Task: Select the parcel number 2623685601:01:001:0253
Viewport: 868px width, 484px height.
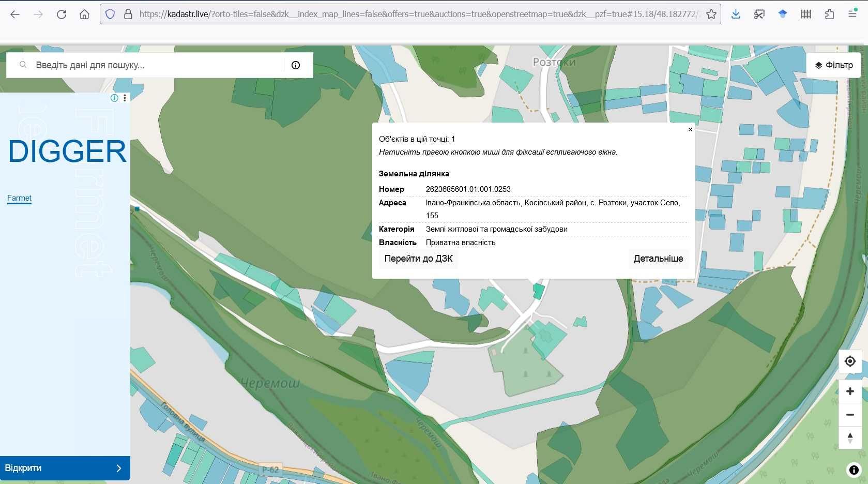Action: click(x=468, y=189)
